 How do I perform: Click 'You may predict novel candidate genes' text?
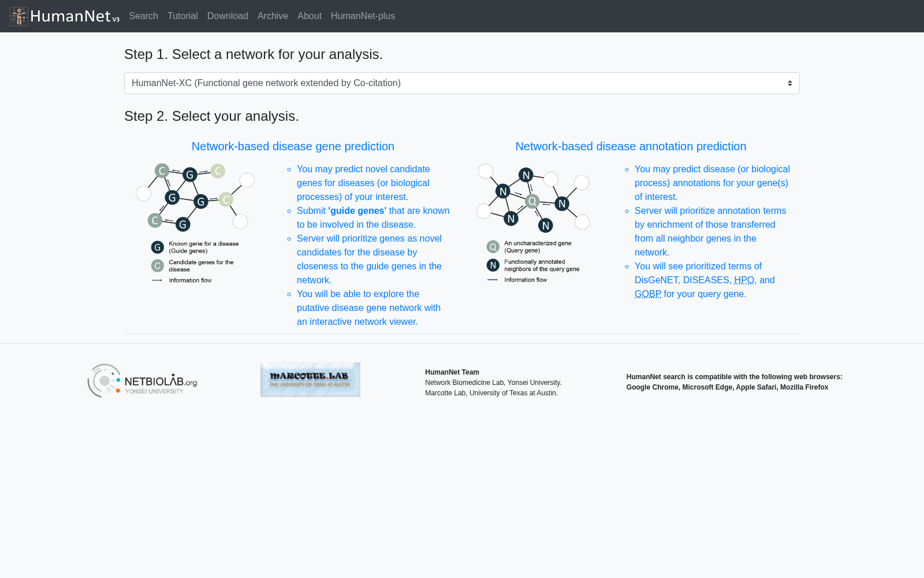pyautogui.click(x=363, y=183)
